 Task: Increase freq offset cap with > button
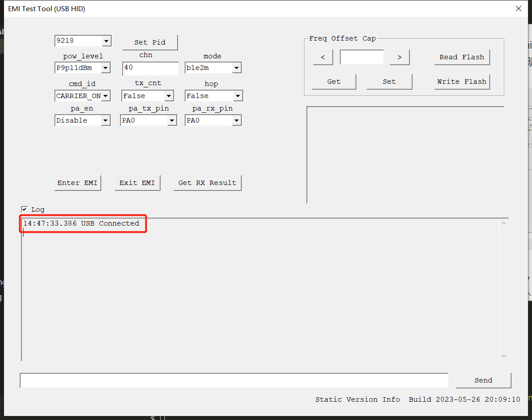400,57
